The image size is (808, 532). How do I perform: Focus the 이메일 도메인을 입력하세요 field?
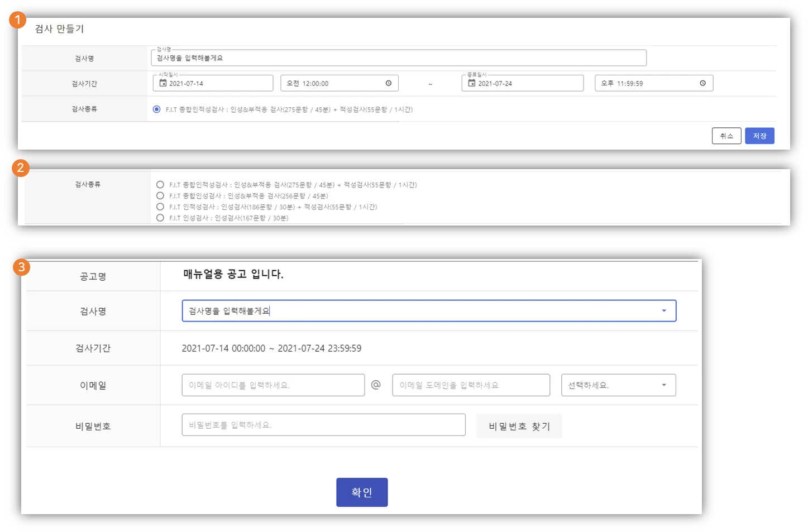[x=471, y=385]
